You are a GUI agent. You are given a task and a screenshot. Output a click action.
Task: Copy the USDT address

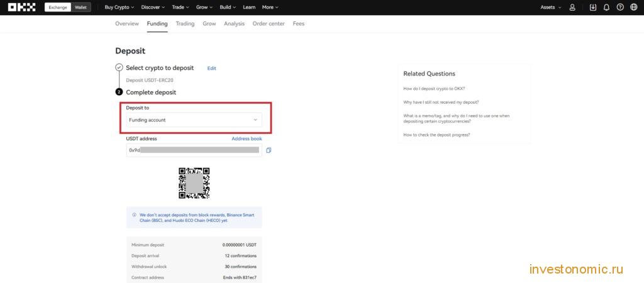[x=269, y=150]
